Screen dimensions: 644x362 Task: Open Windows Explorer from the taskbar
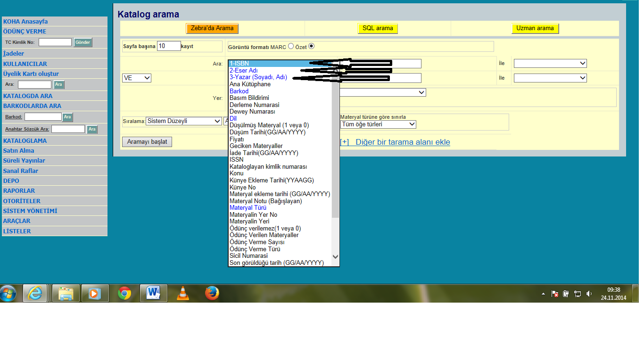click(66, 293)
